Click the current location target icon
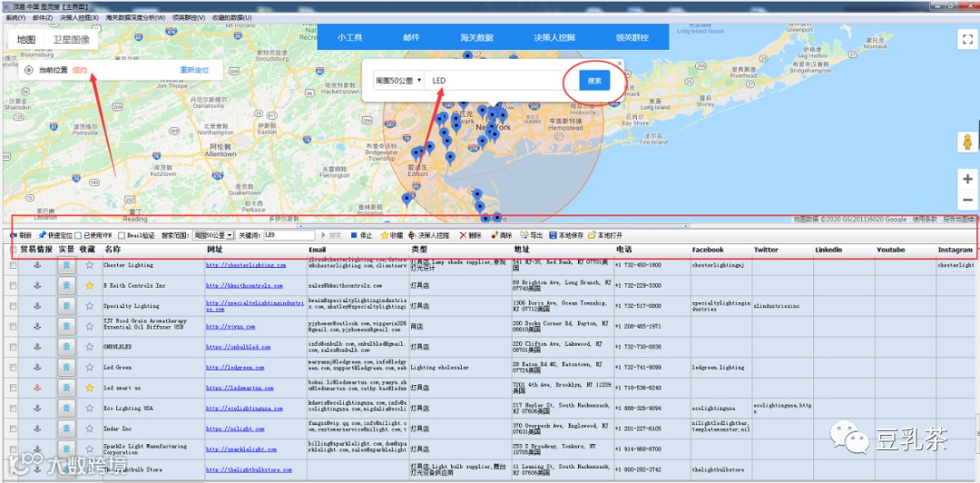Image resolution: width=980 pixels, height=483 pixels. point(29,70)
